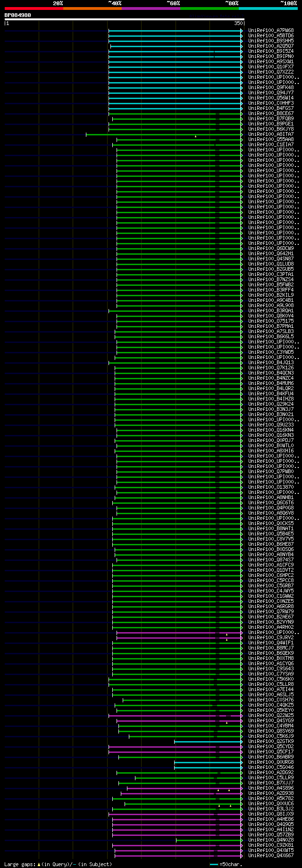Screen dimensions: 302x868
Task: Select the UniRef100_C5LLR8 label
Action: coord(271,684)
